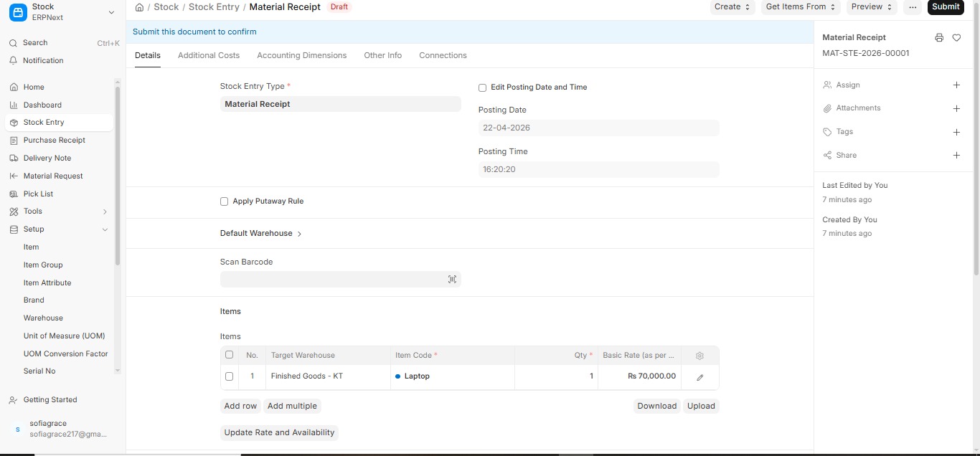980x456 pixels.
Task: Click the three-dots more options button
Action: click(913, 7)
